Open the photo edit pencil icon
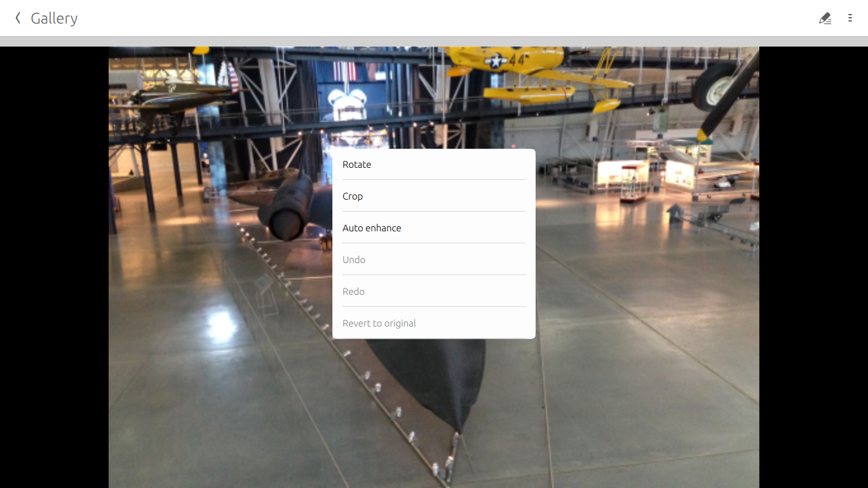 (x=825, y=18)
